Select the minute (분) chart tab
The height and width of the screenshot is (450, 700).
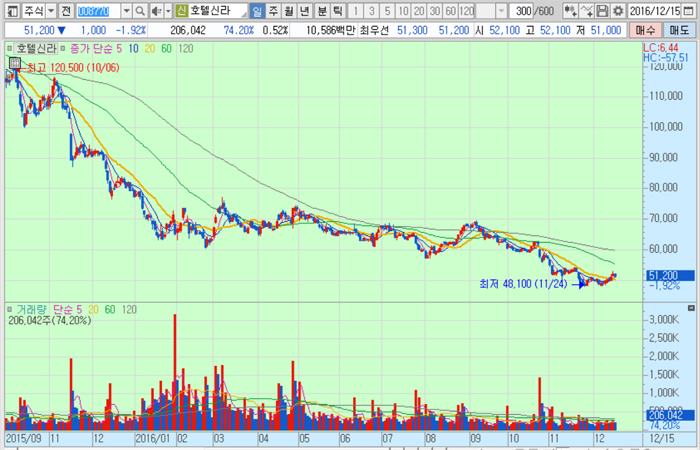(322, 10)
